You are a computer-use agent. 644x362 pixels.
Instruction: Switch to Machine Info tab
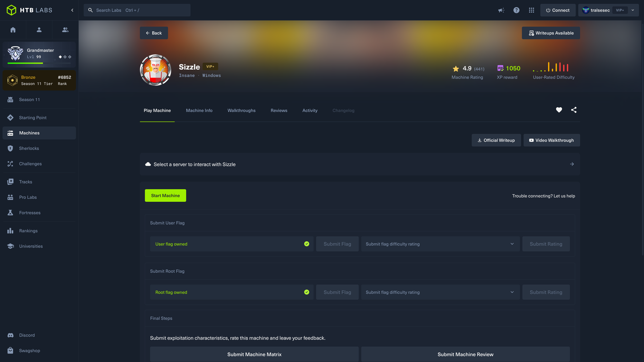click(x=199, y=110)
